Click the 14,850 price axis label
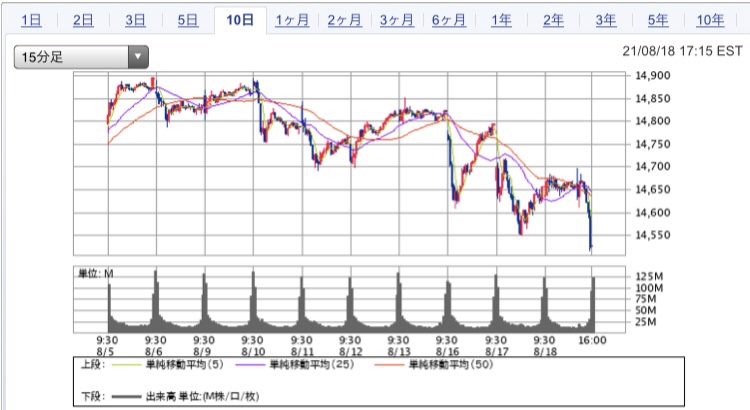This screenshot has width=750, height=410. pyautogui.click(x=652, y=99)
